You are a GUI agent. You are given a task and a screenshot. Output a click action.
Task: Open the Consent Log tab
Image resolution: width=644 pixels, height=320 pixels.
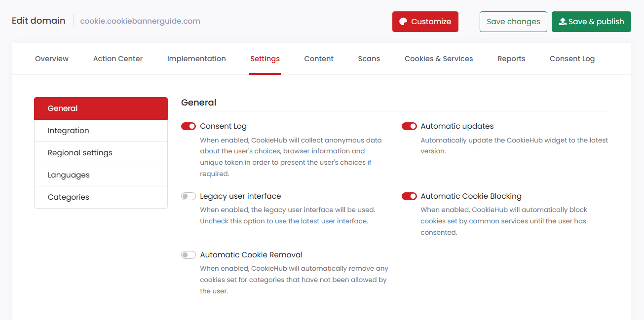click(572, 59)
